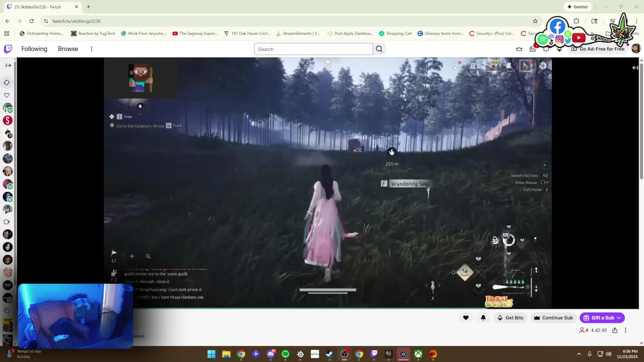Open Onboarding Home bookmark

(41, 34)
